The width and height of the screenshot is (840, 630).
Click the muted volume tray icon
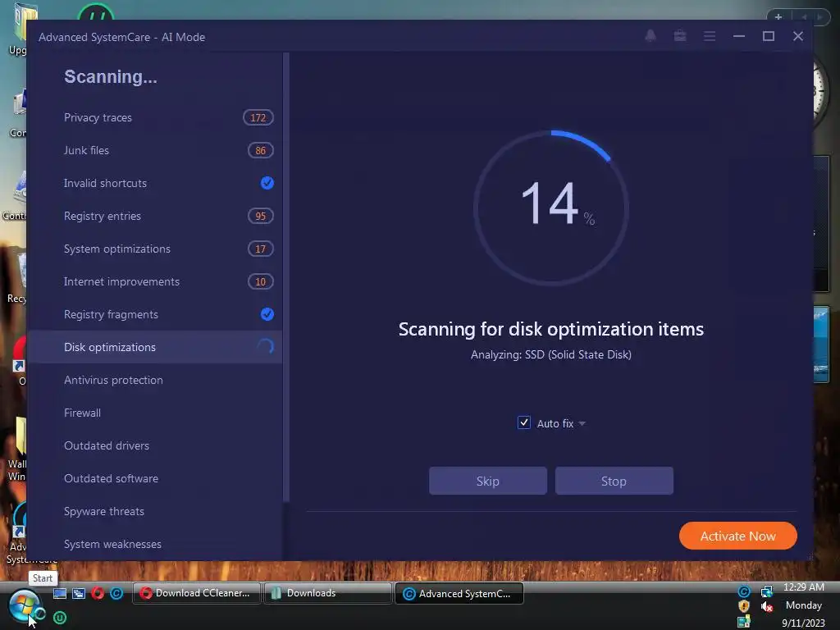pyautogui.click(x=767, y=606)
